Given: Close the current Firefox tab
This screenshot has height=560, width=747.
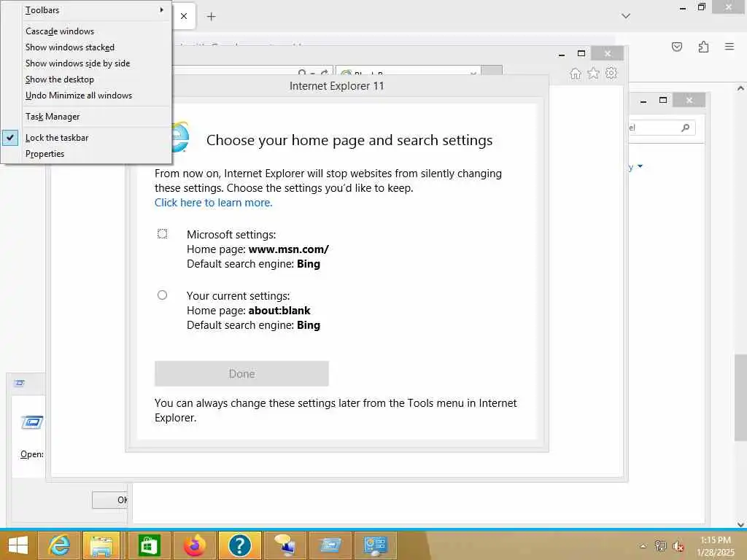Looking at the screenshot, I should point(184,16).
